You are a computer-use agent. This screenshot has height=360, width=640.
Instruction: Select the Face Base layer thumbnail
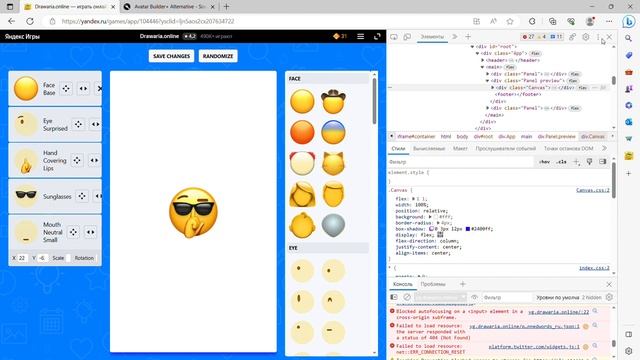(26, 88)
